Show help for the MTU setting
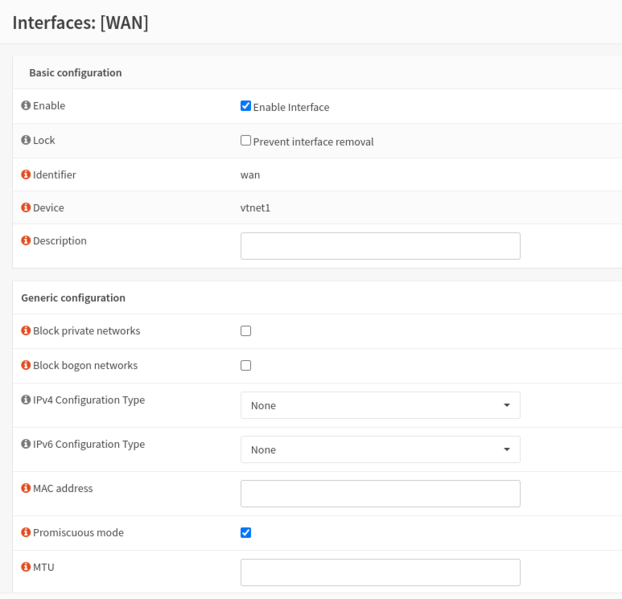Viewport: 622px width, 599px height. (x=26, y=567)
